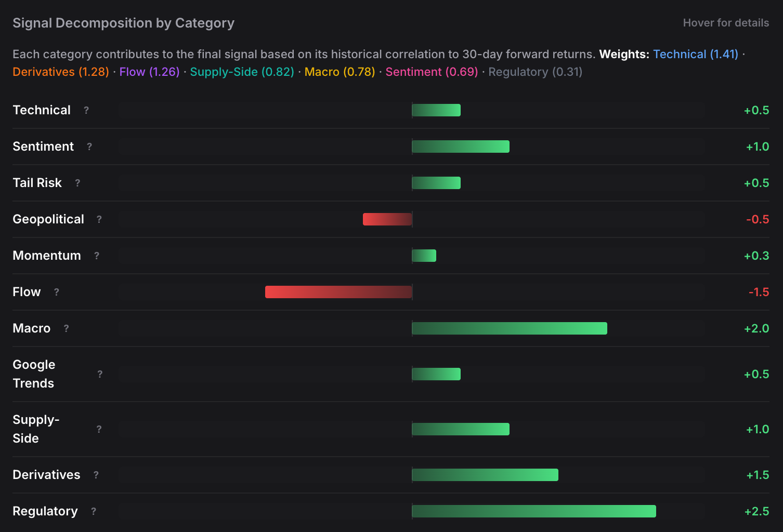Click the help icon beside Sentiment
783x532 pixels.
click(x=89, y=147)
